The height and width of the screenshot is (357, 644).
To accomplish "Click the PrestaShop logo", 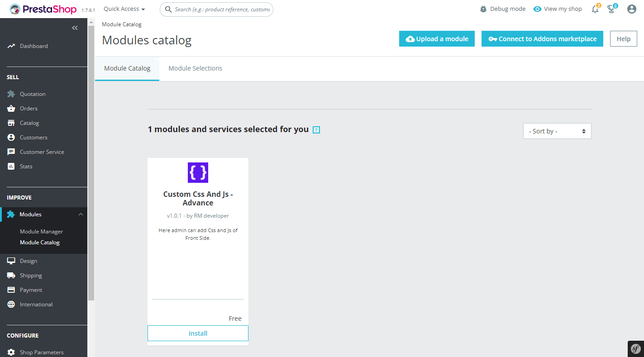I will (x=43, y=9).
